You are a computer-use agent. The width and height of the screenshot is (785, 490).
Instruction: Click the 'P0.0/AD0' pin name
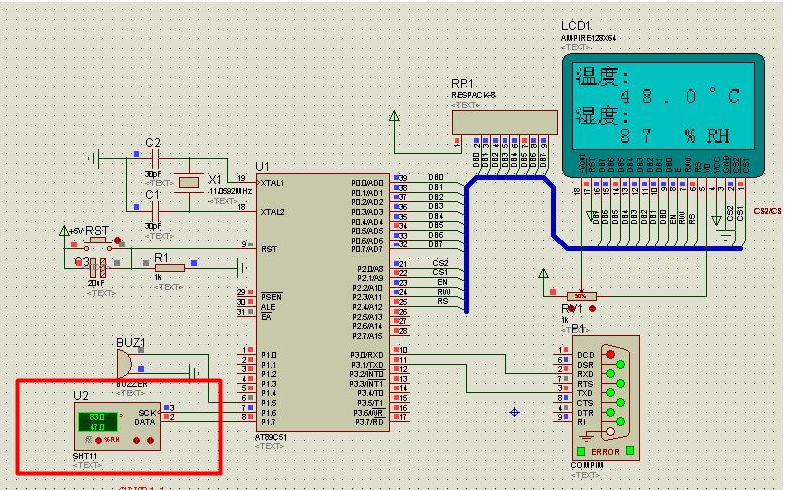click(x=367, y=183)
